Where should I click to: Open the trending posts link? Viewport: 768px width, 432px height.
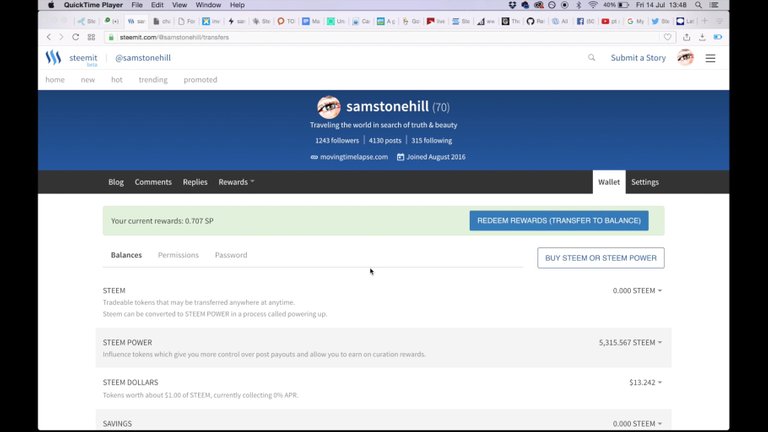(153, 79)
